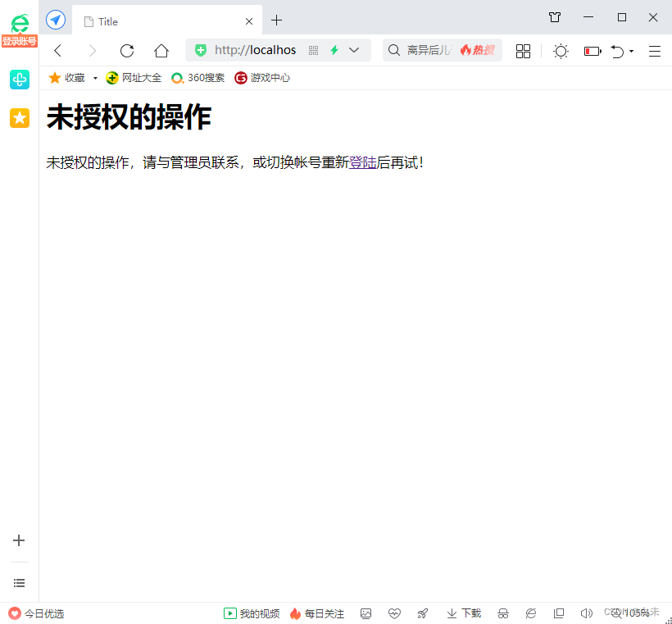
Task: Click the red battery icon in toolbar
Action: 593,52
